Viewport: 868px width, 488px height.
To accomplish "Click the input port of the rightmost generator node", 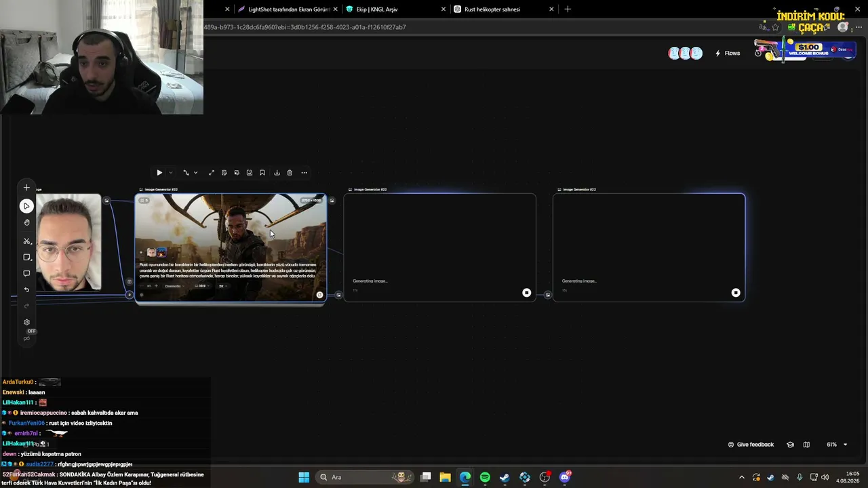I will click(548, 295).
